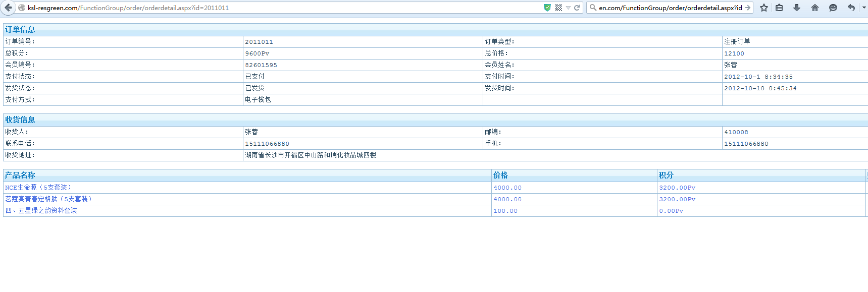Click the 产品名称 column header
This screenshot has height=292, width=868.
pos(20,176)
